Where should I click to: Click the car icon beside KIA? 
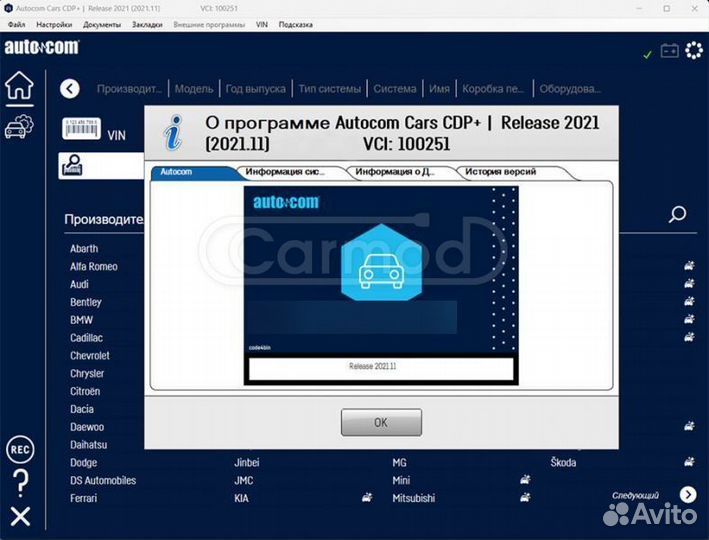pos(367,497)
